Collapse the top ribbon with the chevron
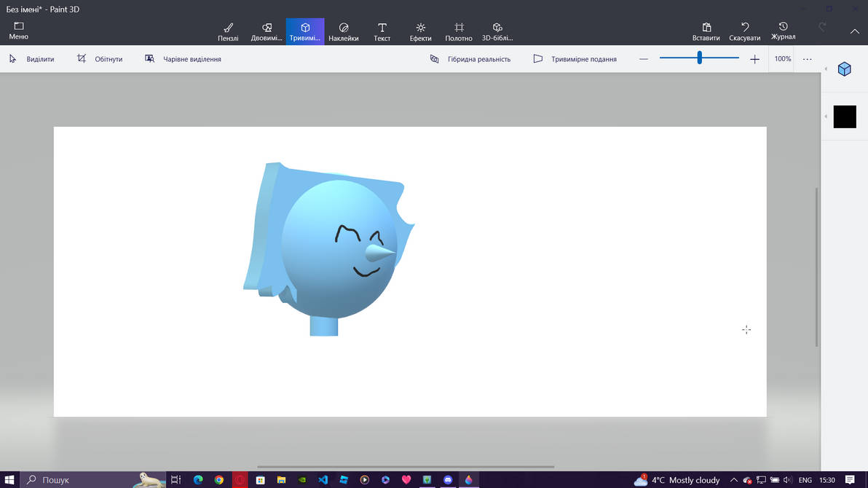The height and width of the screenshot is (488, 868). 855,31
